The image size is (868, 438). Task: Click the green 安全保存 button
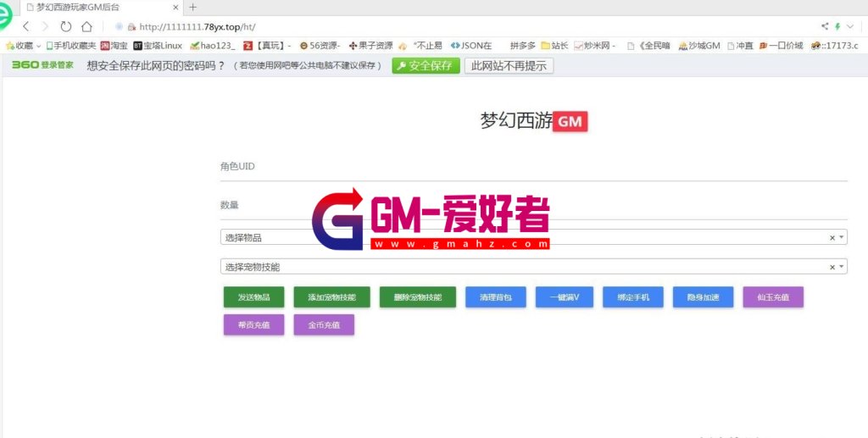pos(426,66)
